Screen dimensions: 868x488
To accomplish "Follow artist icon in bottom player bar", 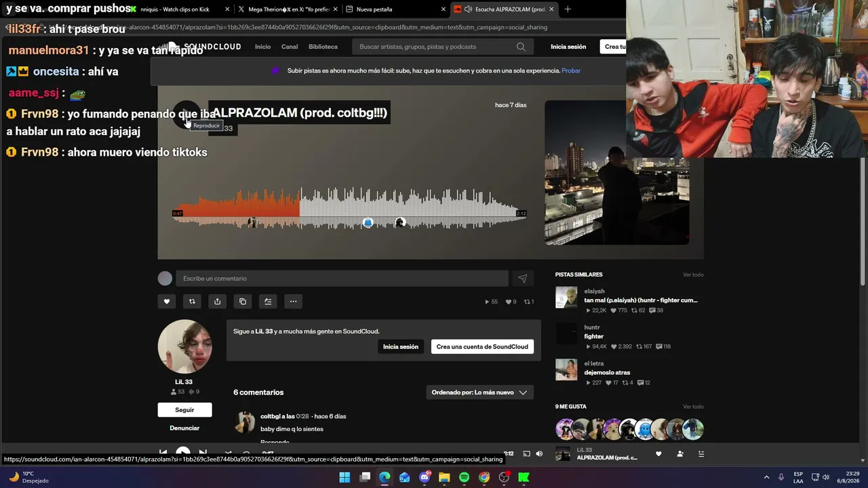I will pyautogui.click(x=680, y=454).
